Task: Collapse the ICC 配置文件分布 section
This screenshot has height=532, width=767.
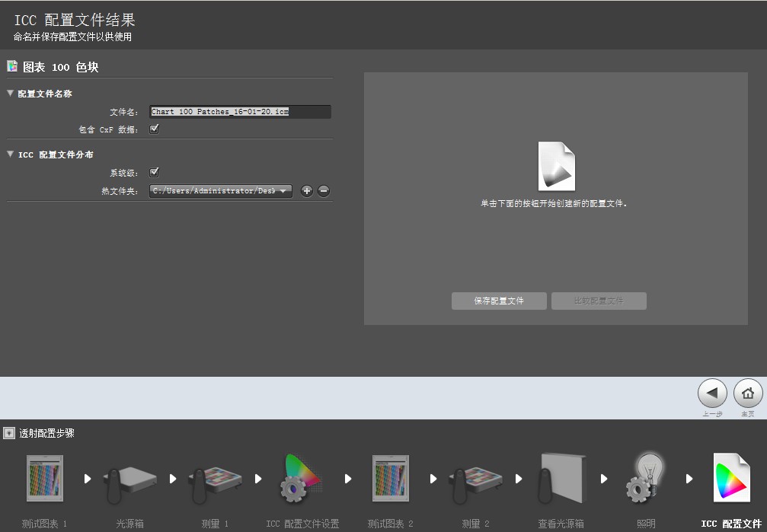Action: [x=11, y=155]
